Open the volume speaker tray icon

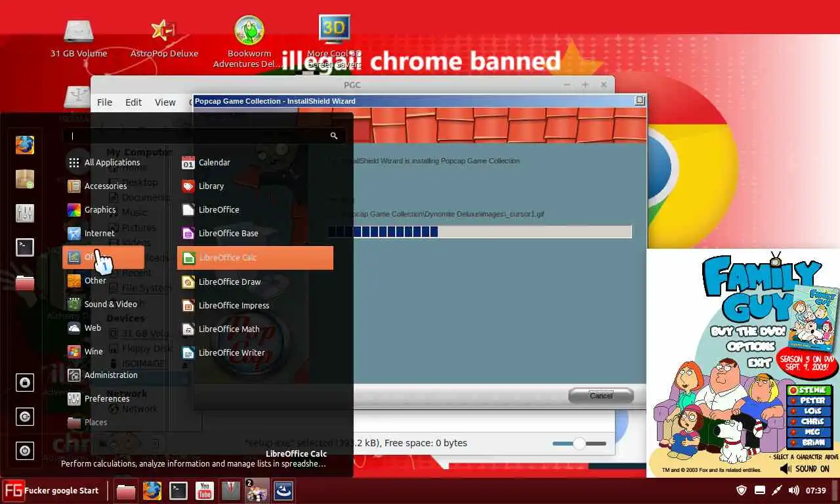click(793, 490)
